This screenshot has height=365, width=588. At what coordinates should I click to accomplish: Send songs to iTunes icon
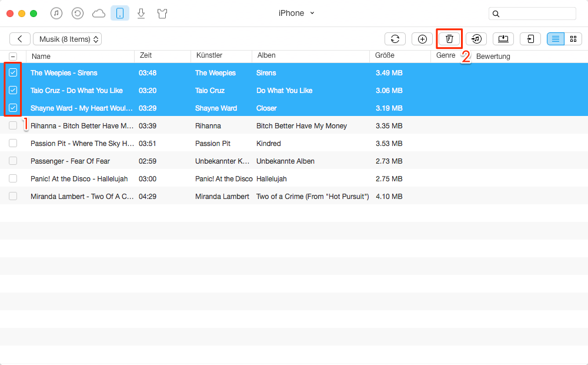tap(476, 39)
